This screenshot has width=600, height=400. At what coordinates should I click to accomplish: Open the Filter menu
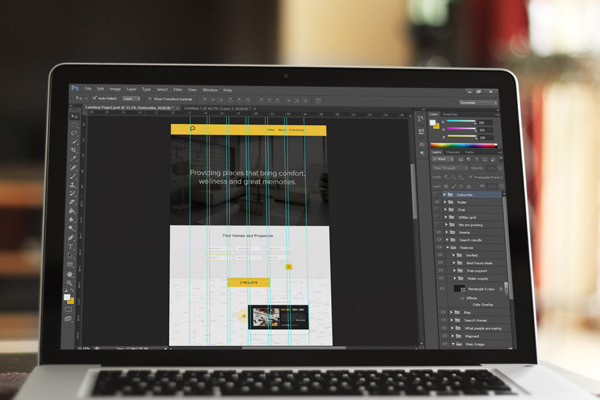178,89
